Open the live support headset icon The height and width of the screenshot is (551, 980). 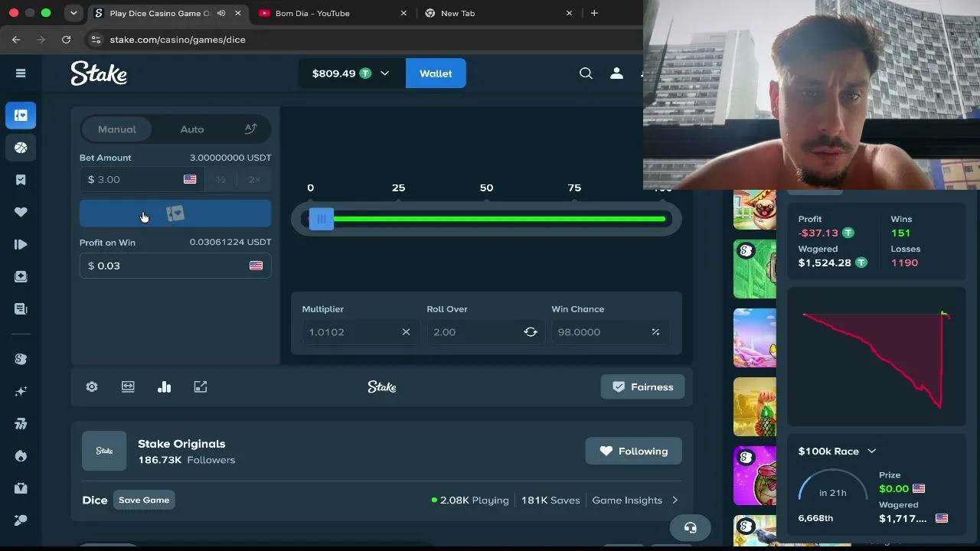pyautogui.click(x=690, y=527)
